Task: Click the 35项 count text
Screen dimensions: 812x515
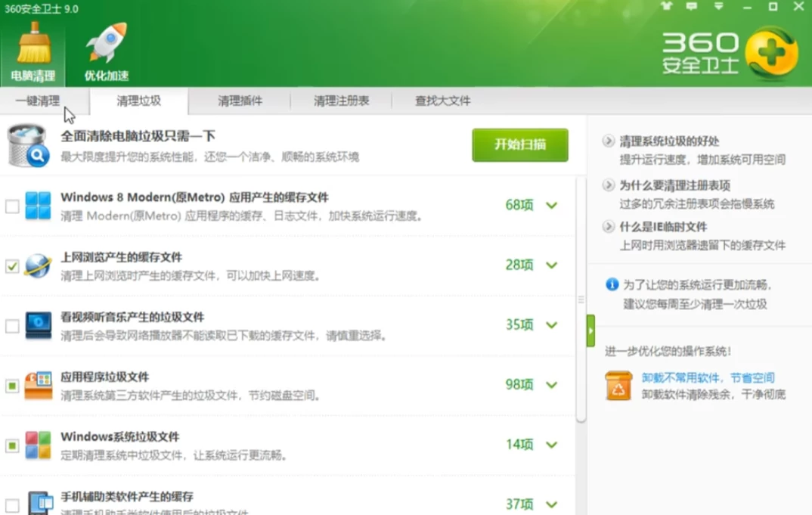Action: click(x=519, y=325)
